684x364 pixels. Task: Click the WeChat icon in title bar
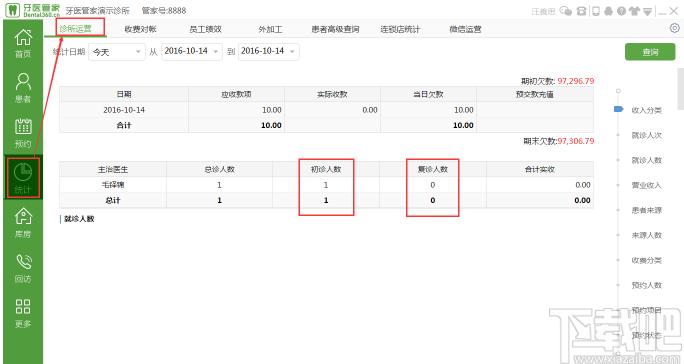click(x=566, y=11)
